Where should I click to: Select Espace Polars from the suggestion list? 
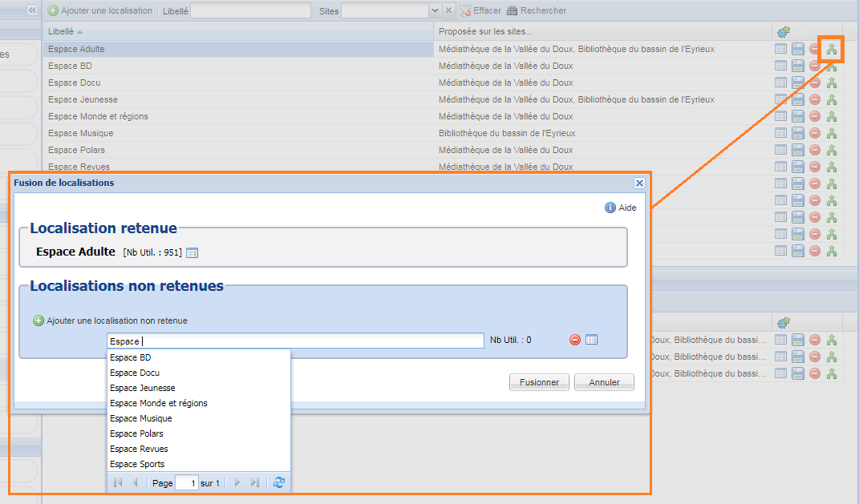(136, 433)
